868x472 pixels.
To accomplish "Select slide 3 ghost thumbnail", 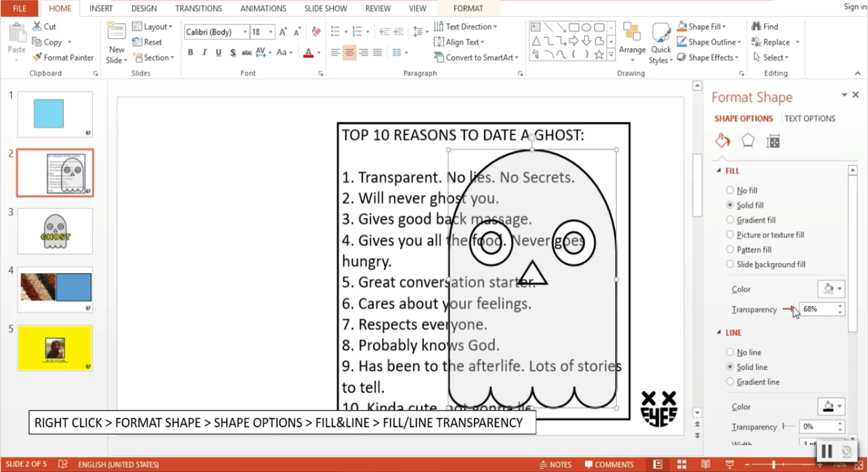I will (55, 231).
